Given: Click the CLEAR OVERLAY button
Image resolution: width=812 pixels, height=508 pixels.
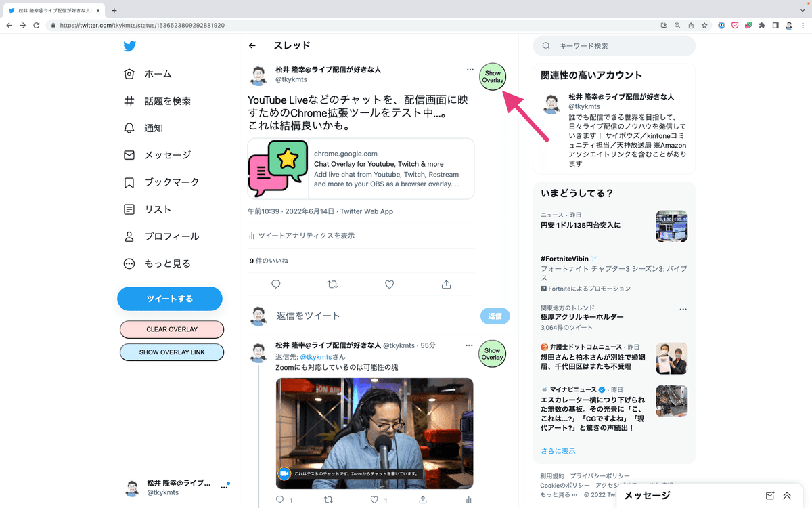Looking at the screenshot, I should pyautogui.click(x=172, y=329).
